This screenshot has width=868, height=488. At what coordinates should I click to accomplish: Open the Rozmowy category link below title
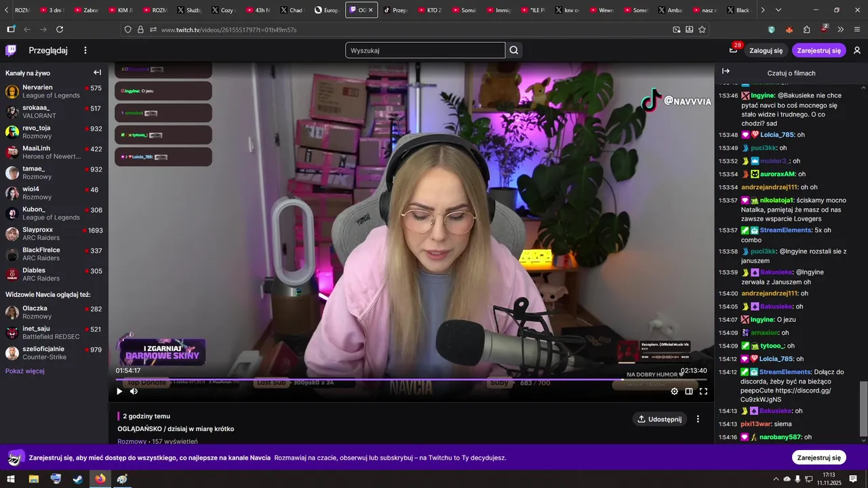pyautogui.click(x=132, y=441)
